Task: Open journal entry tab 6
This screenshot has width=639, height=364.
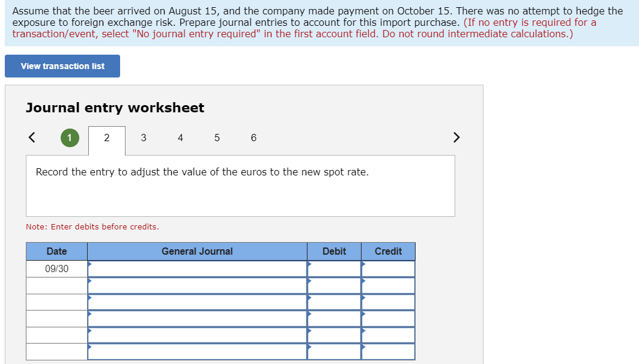Action: point(253,138)
